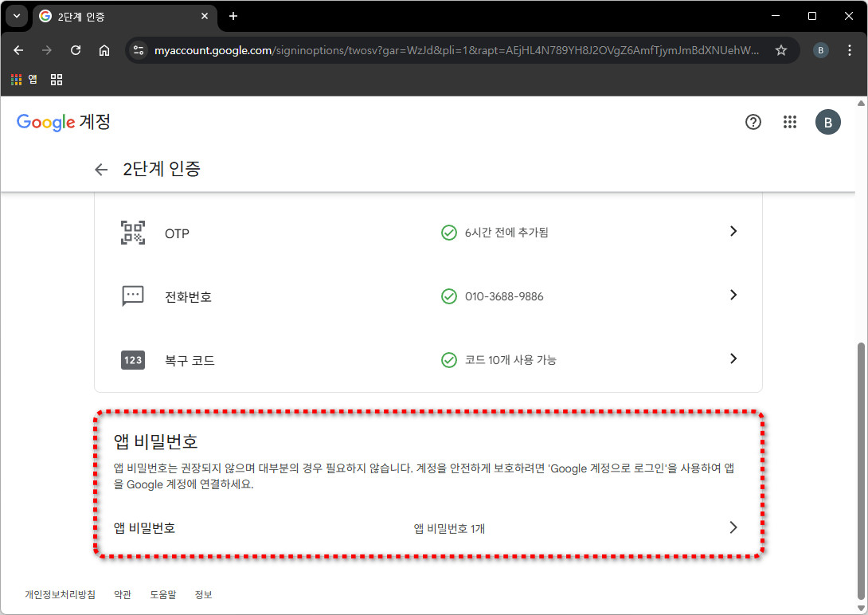868x615 pixels.
Task: Open the 정보 footer link
Action: coord(203,594)
